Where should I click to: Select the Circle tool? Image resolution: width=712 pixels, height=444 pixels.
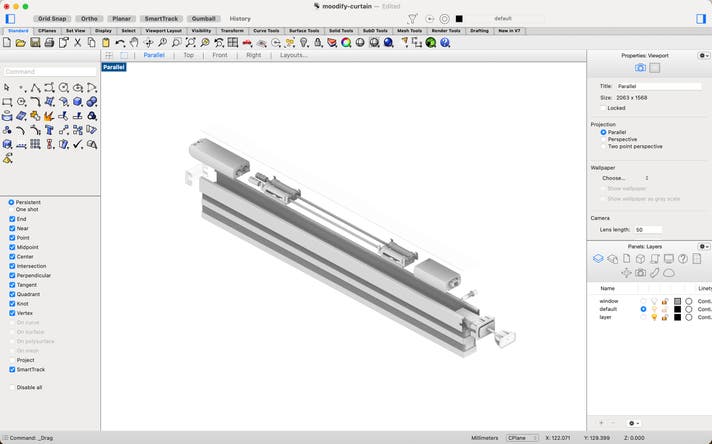64,87
